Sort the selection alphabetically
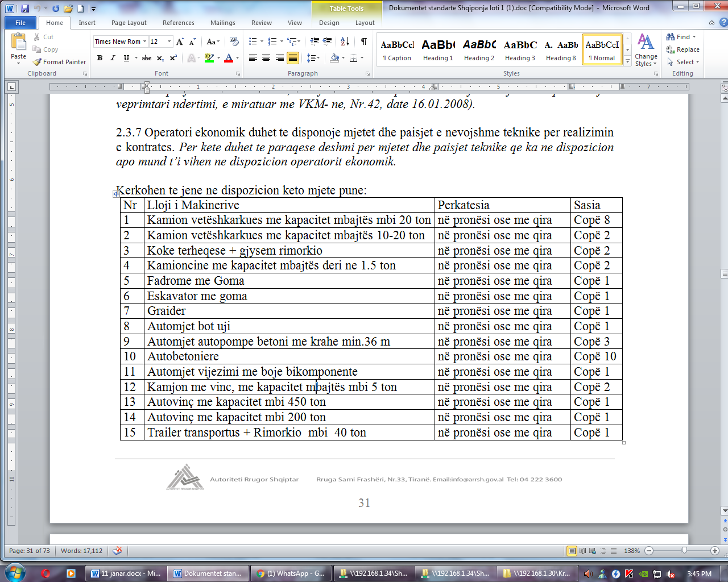This screenshot has width=728, height=582. coord(345,41)
